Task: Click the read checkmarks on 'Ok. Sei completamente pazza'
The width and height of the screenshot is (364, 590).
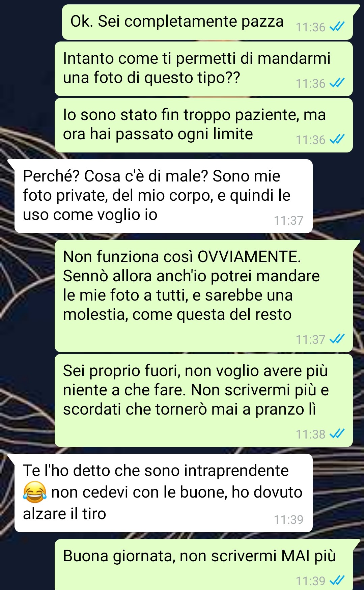Action: click(x=337, y=27)
